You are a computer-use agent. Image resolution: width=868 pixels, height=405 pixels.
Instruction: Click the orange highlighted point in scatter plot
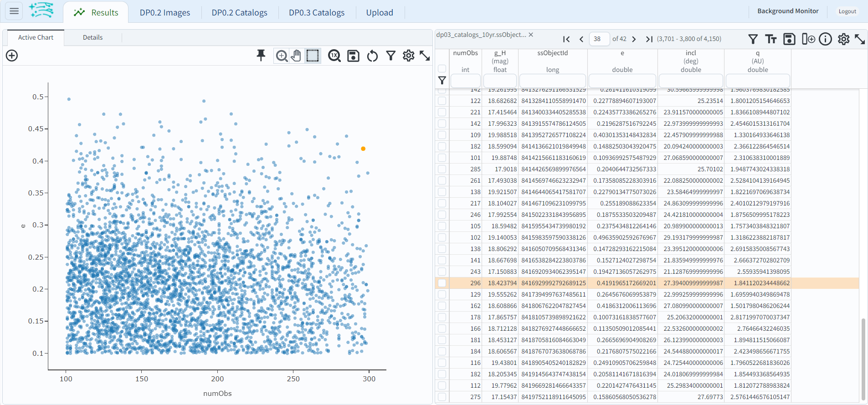363,149
